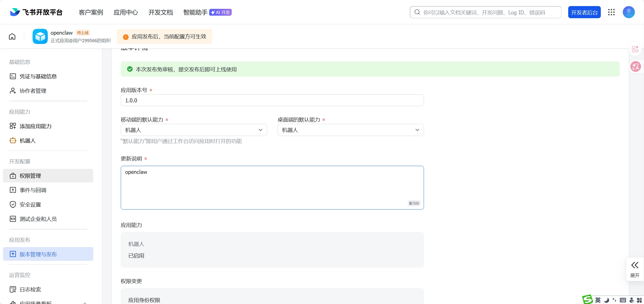Screen dimensions: 644x304
Task: Open the apps grid icon in header
Action: tap(611, 12)
